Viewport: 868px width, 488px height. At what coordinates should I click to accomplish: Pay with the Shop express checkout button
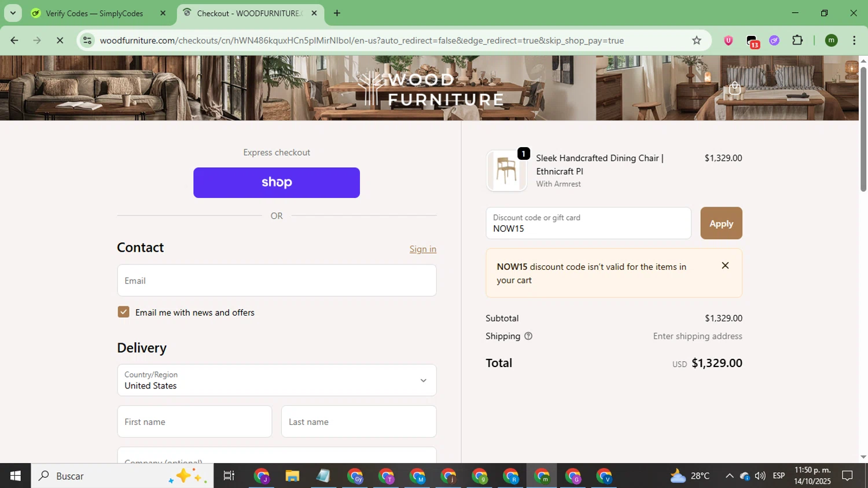[277, 182]
